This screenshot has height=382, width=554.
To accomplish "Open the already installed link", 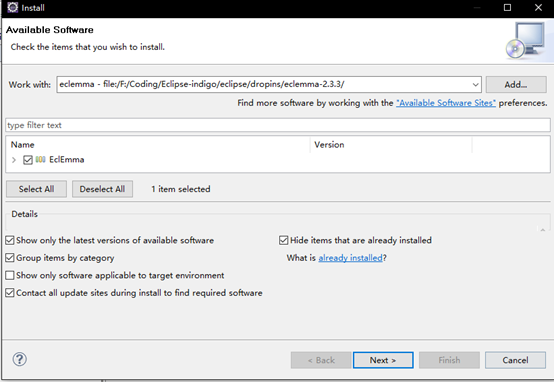I will 350,258.
